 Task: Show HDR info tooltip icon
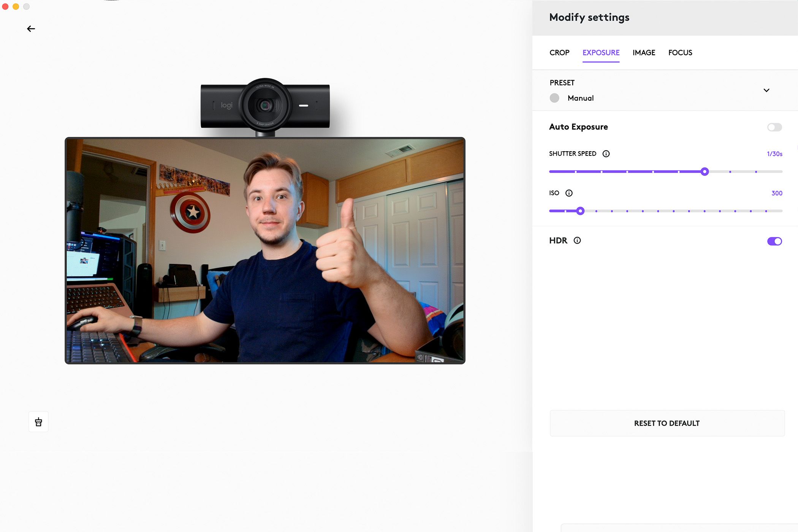click(577, 241)
